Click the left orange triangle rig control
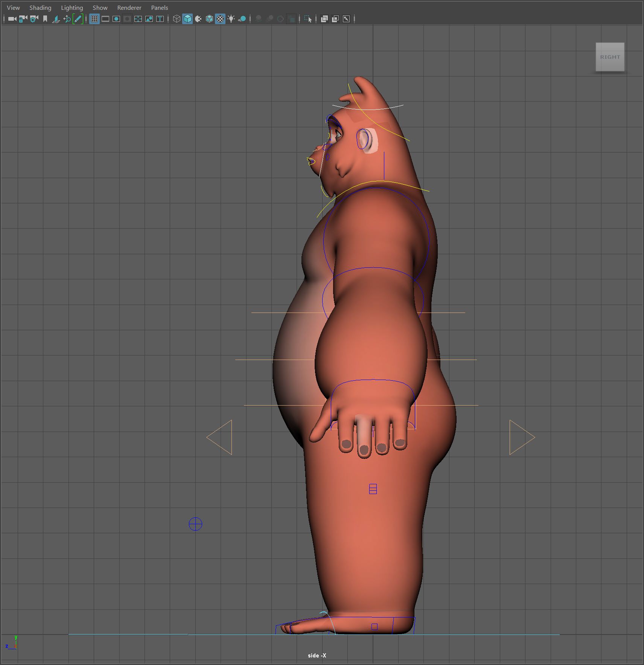Image resolution: width=644 pixels, height=665 pixels. click(x=221, y=437)
